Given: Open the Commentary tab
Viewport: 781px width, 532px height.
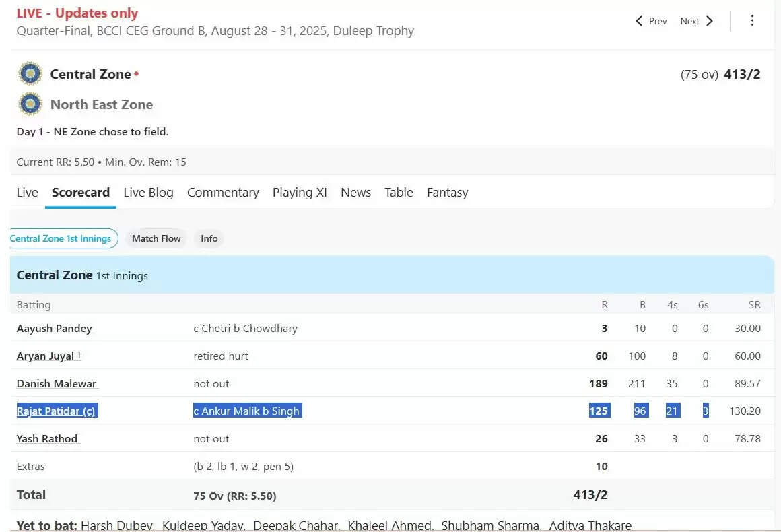Looking at the screenshot, I should pos(223,193).
